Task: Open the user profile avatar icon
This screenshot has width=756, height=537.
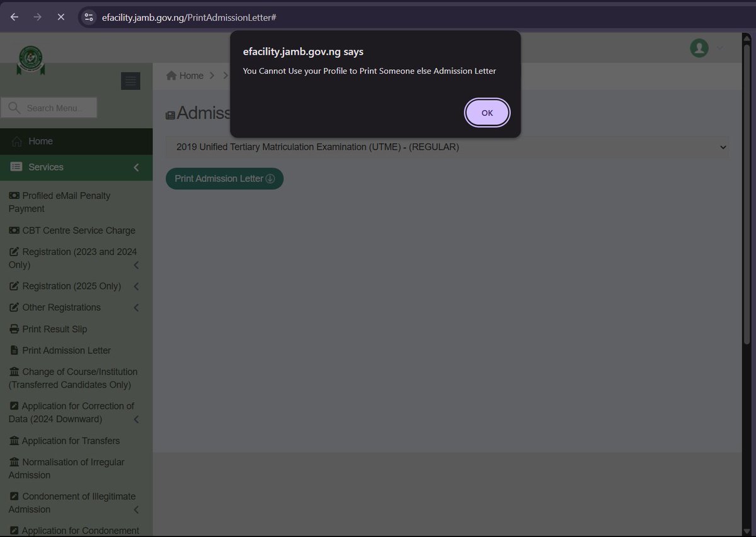Action: click(x=699, y=48)
